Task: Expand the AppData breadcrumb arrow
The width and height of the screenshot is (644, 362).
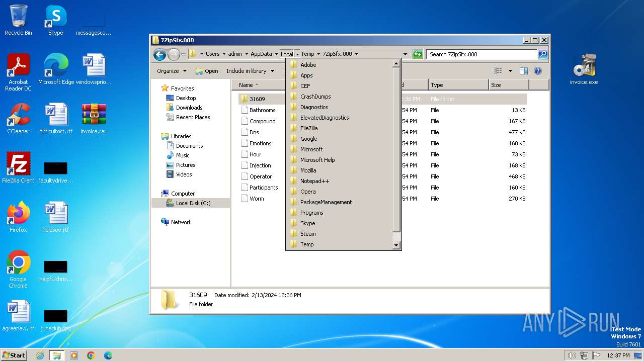Action: (x=276, y=54)
